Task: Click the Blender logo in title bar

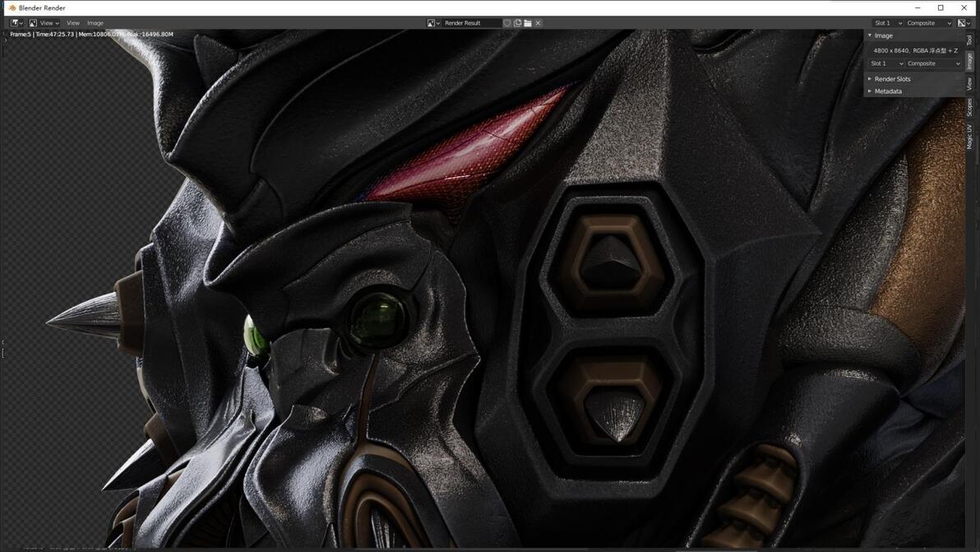Action: (x=12, y=7)
